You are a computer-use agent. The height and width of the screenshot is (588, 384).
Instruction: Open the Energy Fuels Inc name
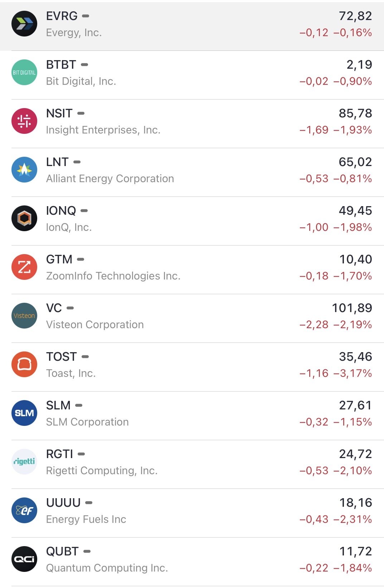coord(86,519)
